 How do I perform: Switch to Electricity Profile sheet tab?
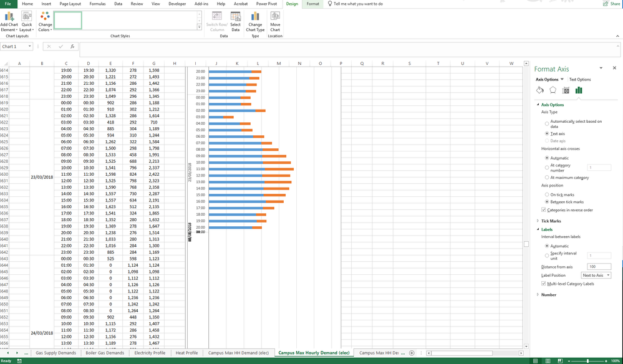pos(150,353)
